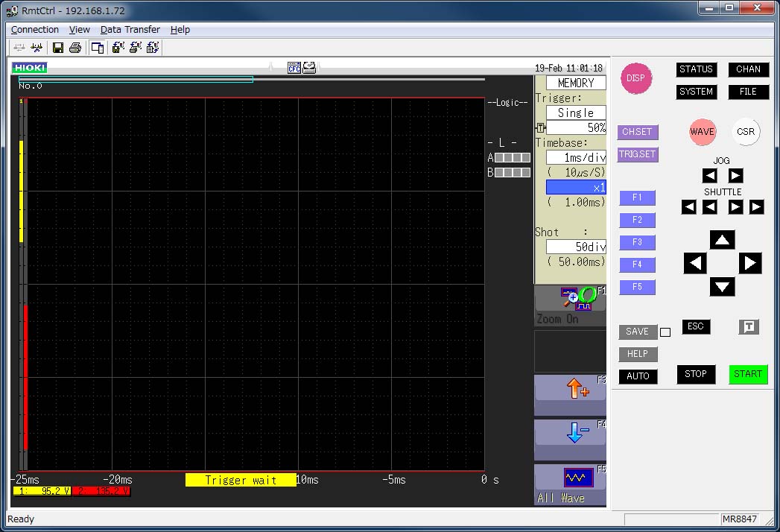Click the CH.SET button

click(x=637, y=132)
